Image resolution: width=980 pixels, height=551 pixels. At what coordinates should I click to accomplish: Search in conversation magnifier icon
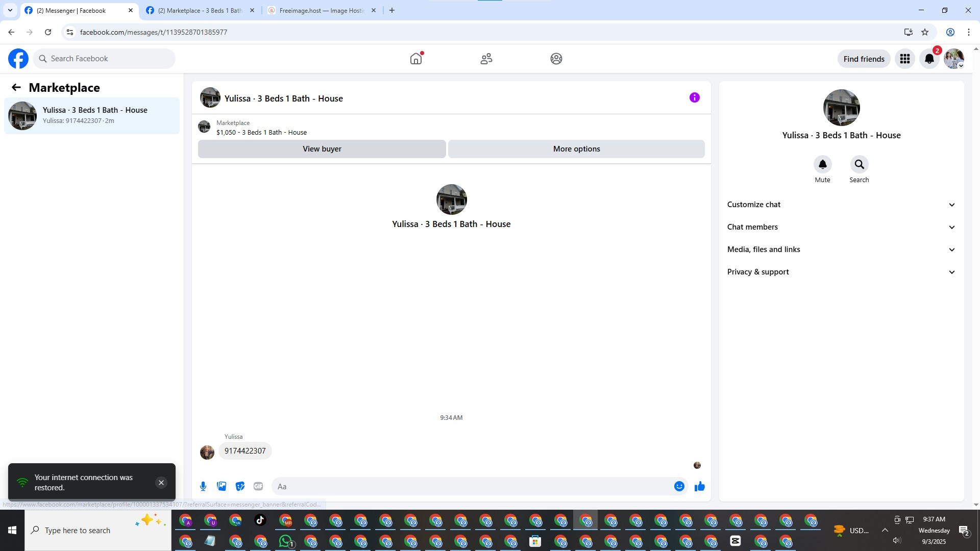click(860, 164)
